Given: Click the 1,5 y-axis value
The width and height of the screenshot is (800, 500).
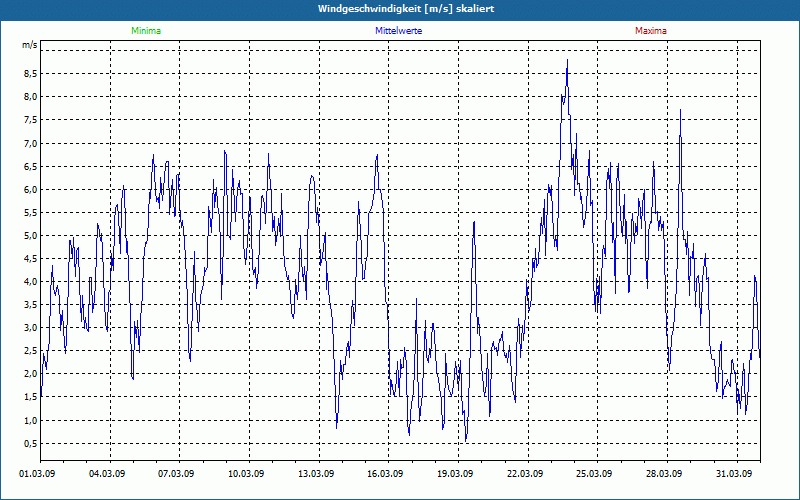Looking at the screenshot, I should tap(31, 397).
